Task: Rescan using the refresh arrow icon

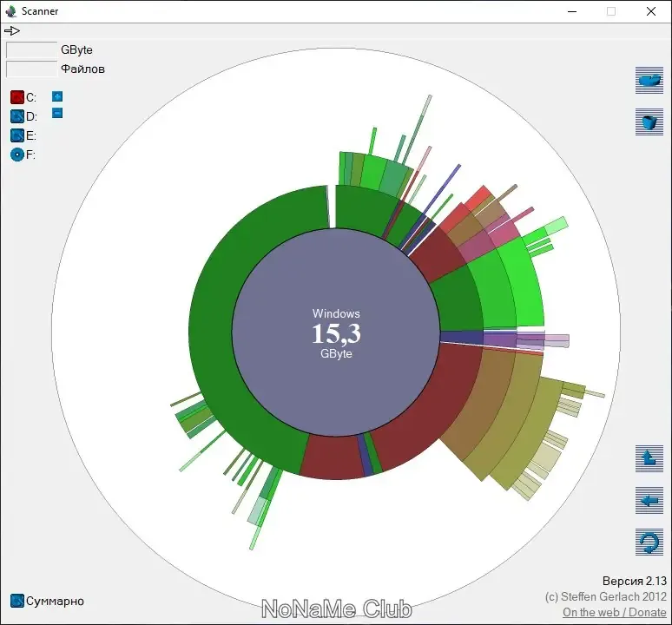Action: [x=649, y=542]
